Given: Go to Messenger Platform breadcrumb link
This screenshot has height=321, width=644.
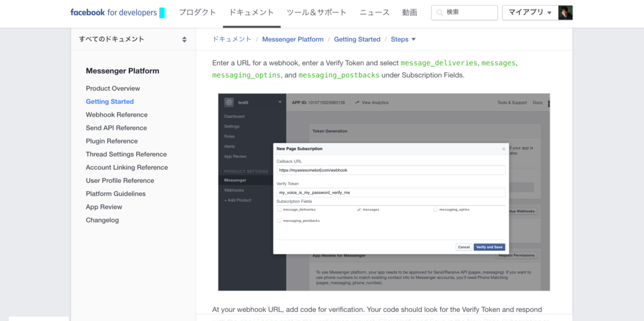Looking at the screenshot, I should pyautogui.click(x=293, y=40).
